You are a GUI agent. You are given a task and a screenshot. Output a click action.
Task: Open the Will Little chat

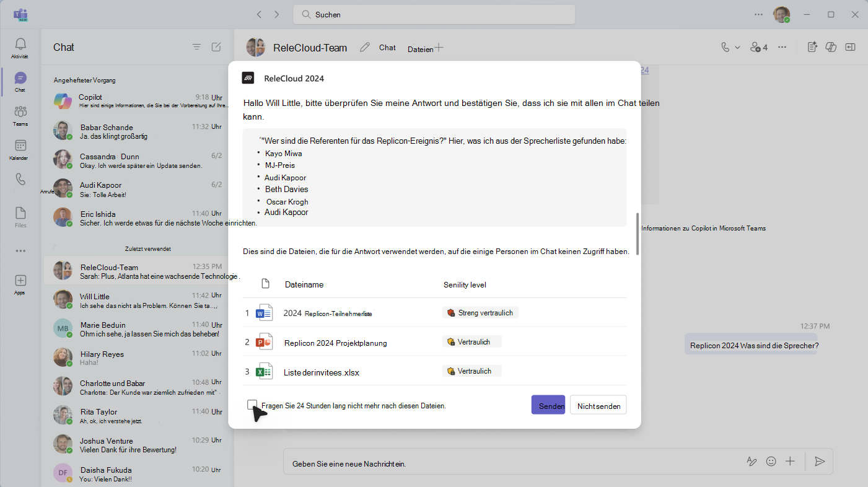(138, 300)
